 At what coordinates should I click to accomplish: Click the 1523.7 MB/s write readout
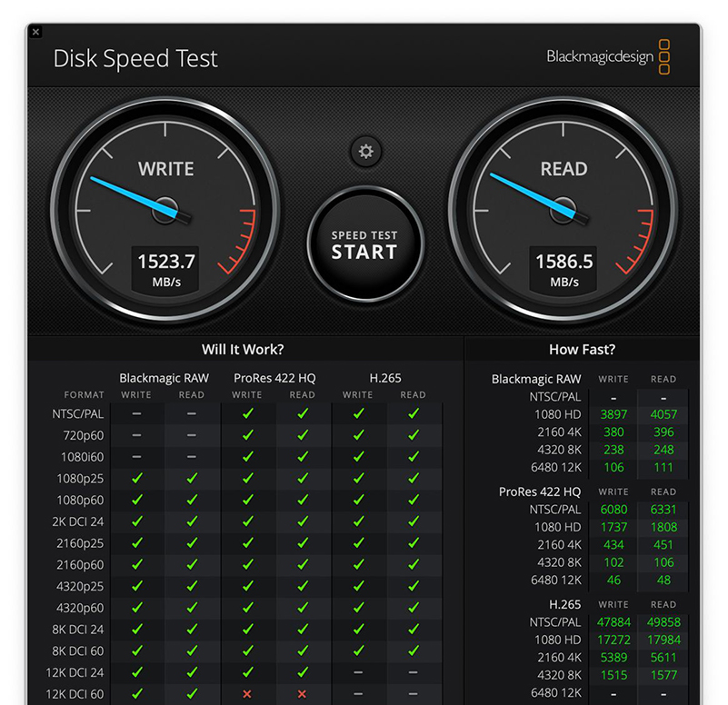coord(165,269)
